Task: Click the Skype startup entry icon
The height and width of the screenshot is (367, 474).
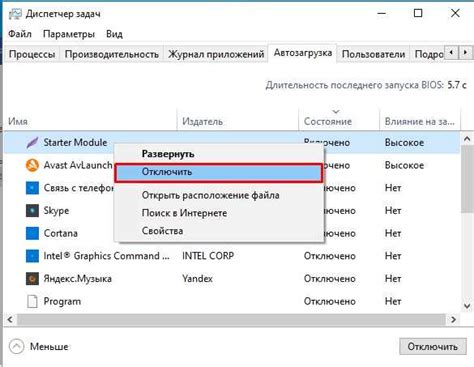Action: click(x=32, y=211)
